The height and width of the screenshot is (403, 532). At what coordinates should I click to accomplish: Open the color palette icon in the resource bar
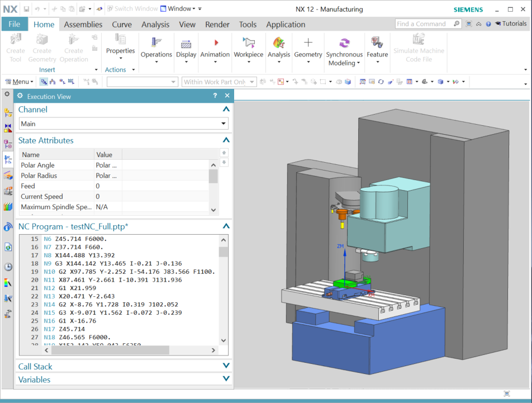click(8, 283)
